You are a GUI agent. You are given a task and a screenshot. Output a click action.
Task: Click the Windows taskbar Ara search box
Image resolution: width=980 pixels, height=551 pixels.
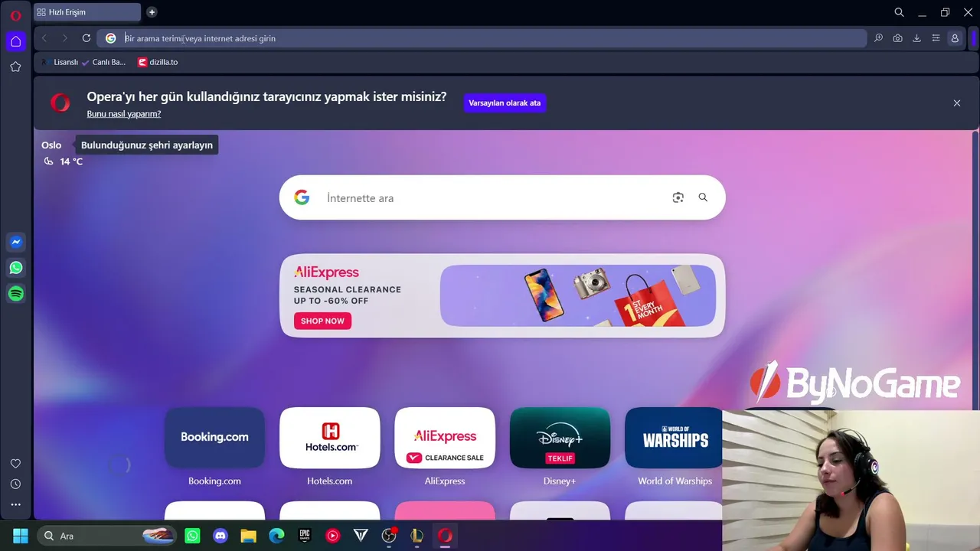pos(106,536)
